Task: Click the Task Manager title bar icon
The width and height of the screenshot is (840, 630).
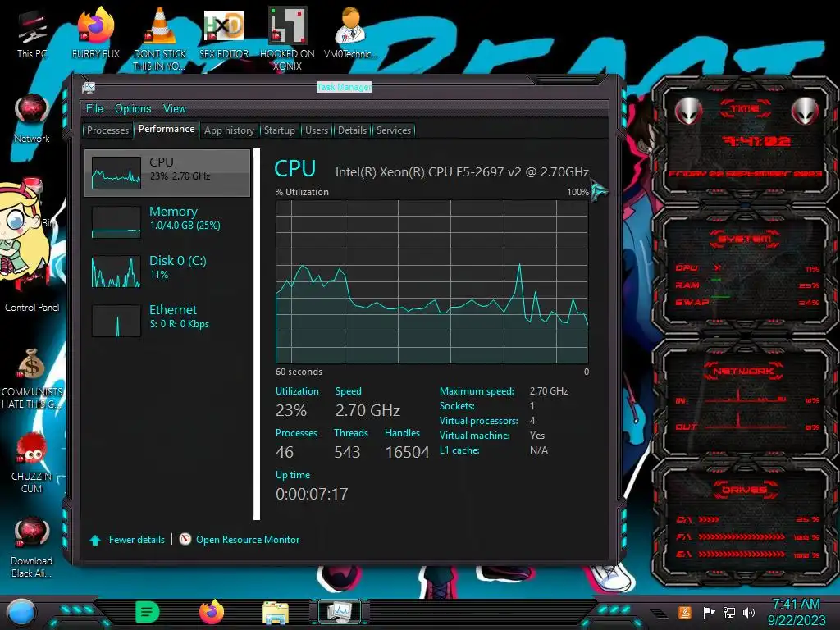Action: coord(89,87)
